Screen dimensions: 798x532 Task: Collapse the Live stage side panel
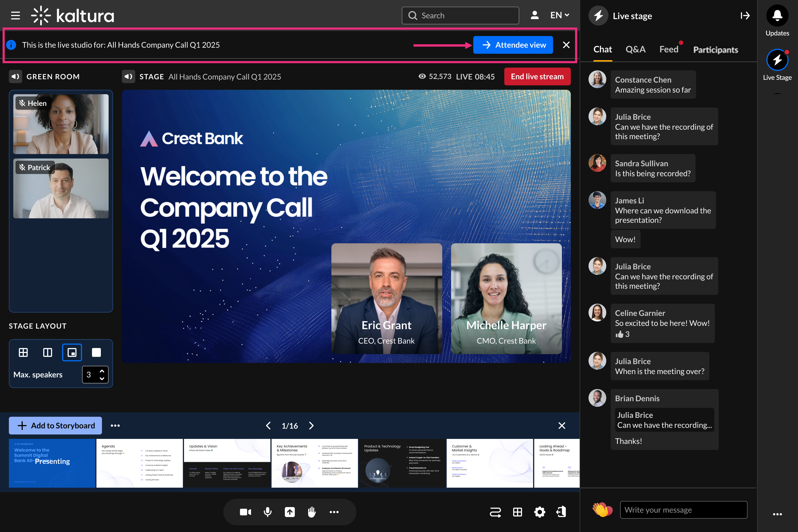[745, 16]
